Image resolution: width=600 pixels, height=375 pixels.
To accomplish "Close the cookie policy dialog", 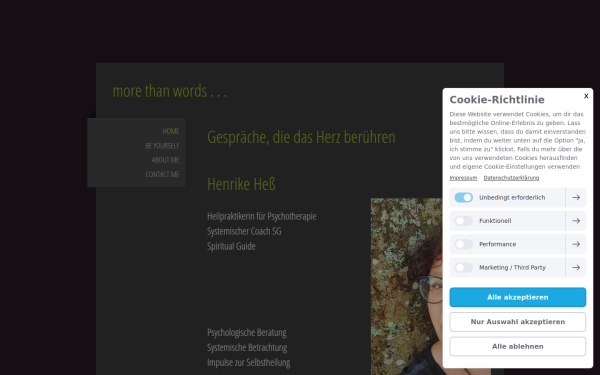I will point(586,96).
